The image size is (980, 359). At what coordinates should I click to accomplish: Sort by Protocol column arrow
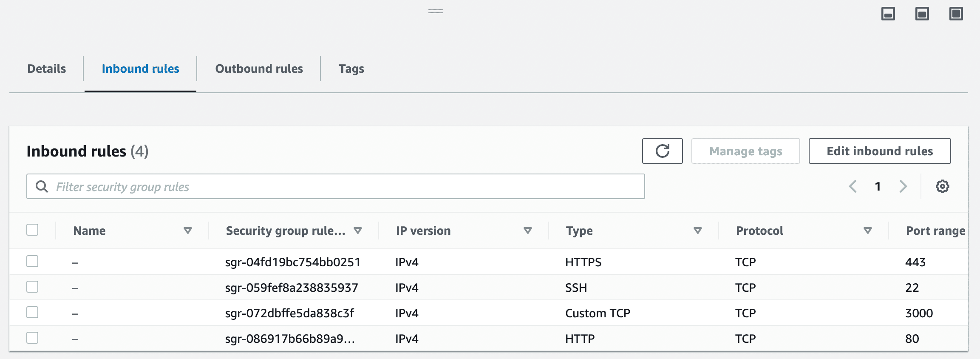coord(867,231)
